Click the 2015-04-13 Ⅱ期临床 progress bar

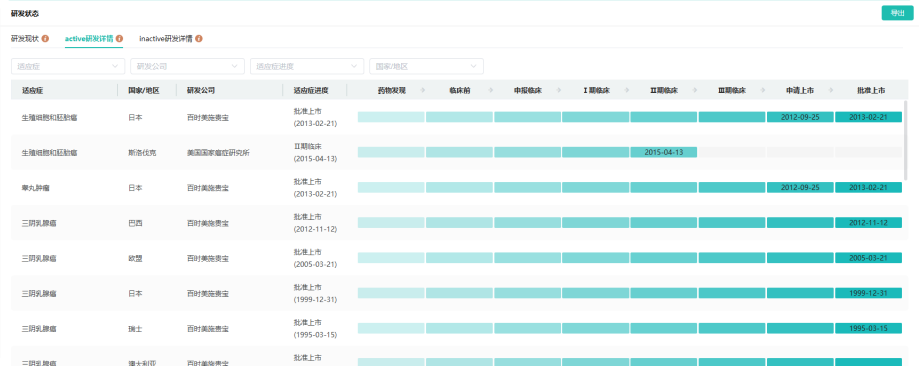(663, 152)
